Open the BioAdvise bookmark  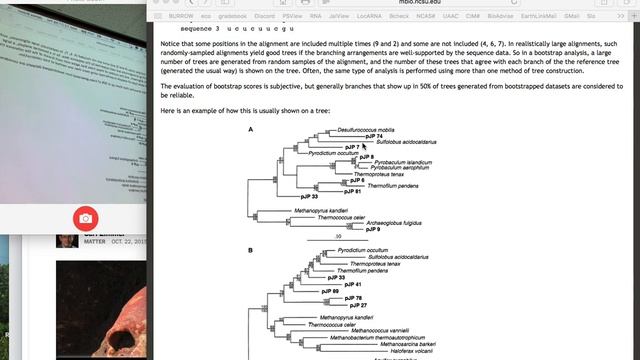(500, 16)
